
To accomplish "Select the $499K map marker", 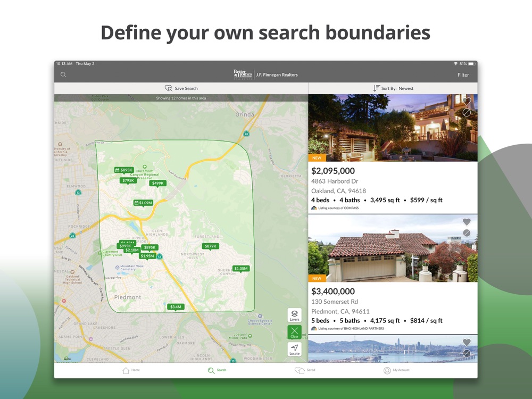I will [158, 183].
